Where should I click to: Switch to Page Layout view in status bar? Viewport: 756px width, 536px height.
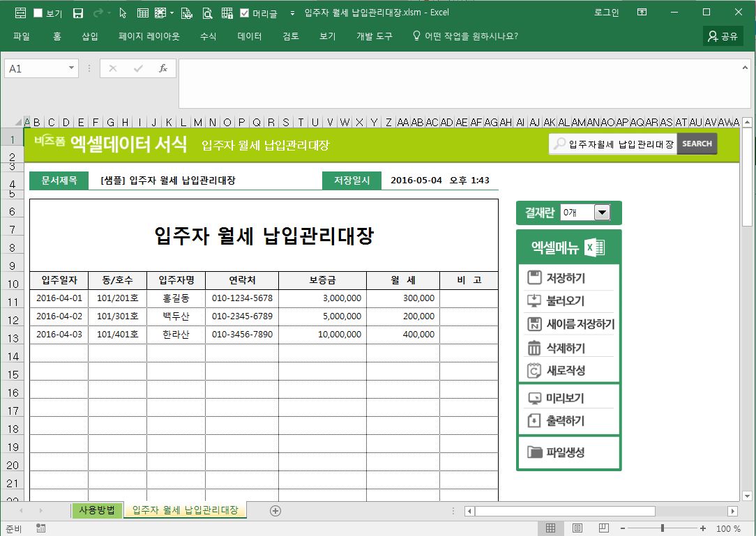pos(577,528)
